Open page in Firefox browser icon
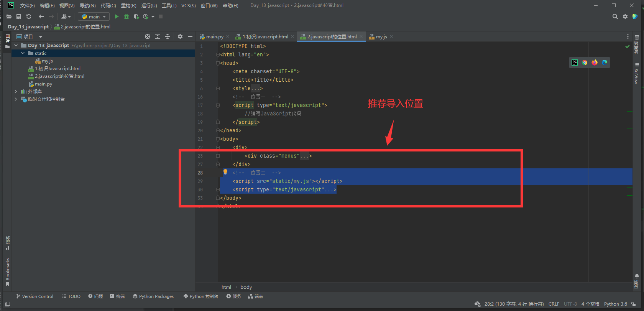This screenshot has width=644, height=311. 595,63
